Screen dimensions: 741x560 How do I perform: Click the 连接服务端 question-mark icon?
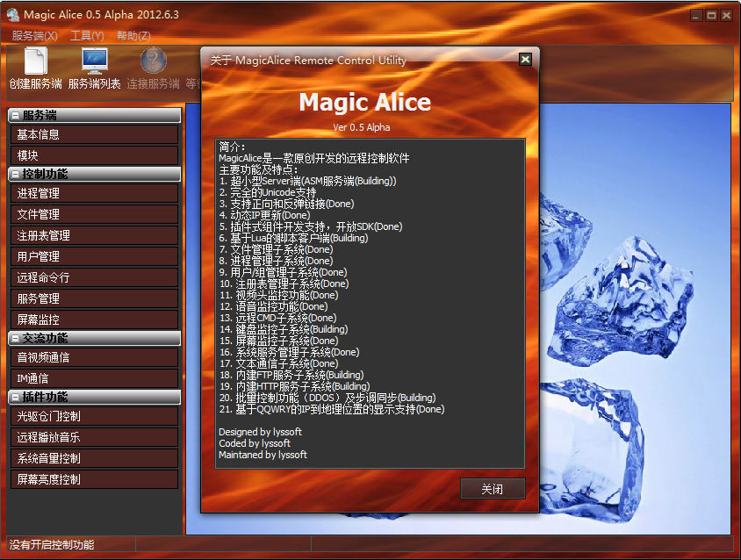(x=154, y=61)
